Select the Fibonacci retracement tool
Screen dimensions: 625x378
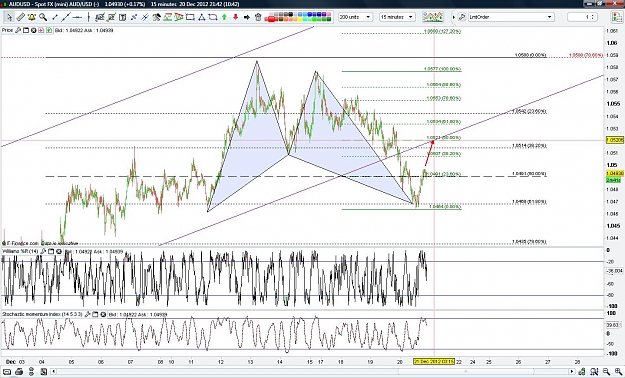click(167, 17)
